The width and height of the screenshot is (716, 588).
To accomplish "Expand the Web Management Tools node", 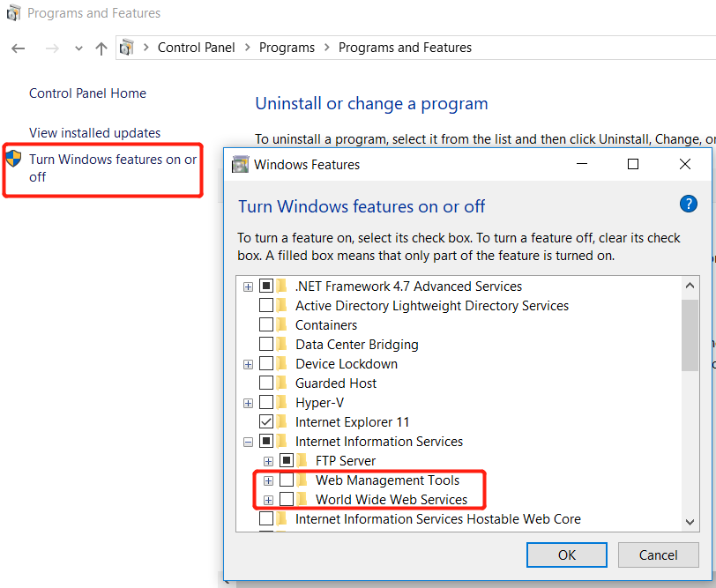I will (x=268, y=480).
